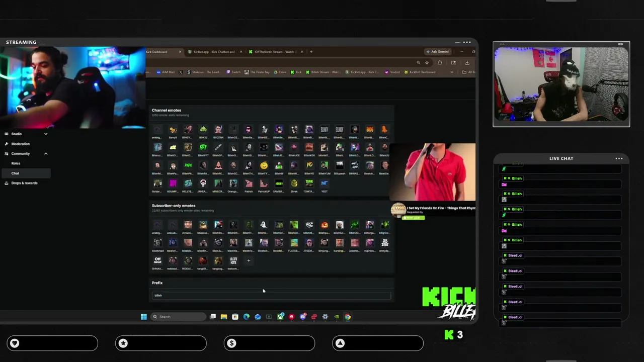Image resolution: width=644 pixels, height=362 pixels.
Task: Open Drops & rewards page
Action: click(x=24, y=183)
